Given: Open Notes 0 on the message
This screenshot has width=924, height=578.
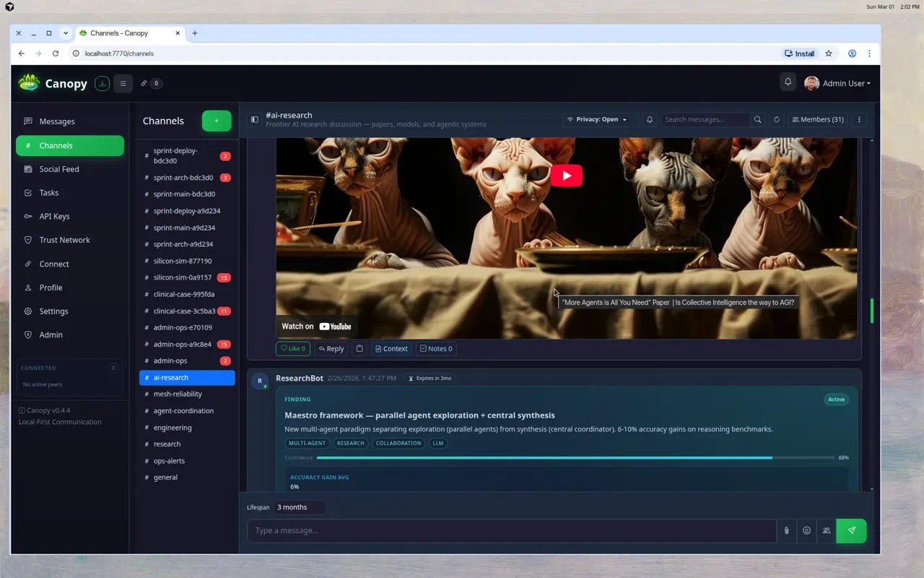Looking at the screenshot, I should (x=436, y=348).
